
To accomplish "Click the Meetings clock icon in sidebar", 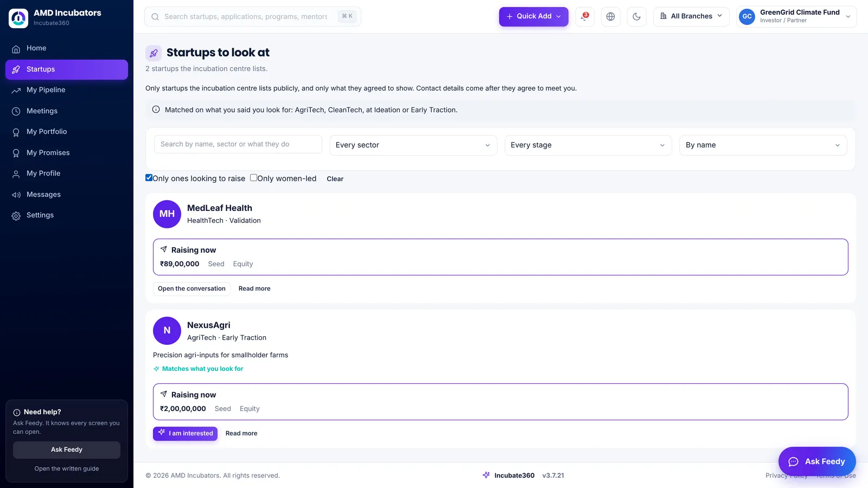I will [16, 111].
